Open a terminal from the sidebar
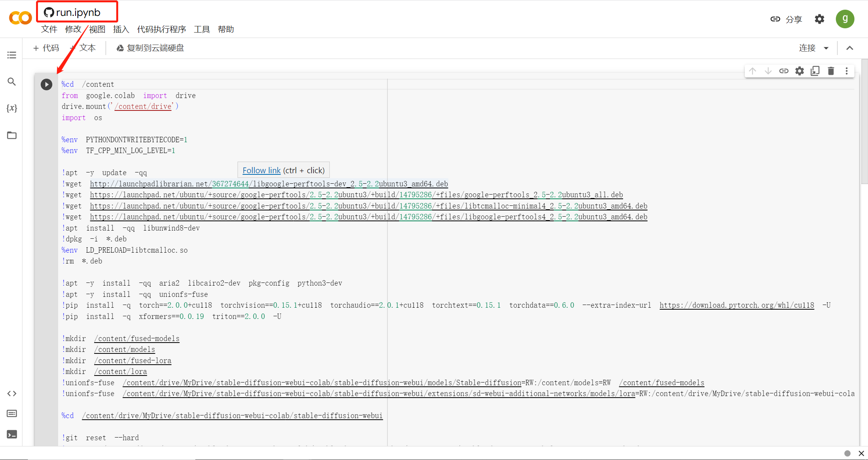 click(12, 434)
